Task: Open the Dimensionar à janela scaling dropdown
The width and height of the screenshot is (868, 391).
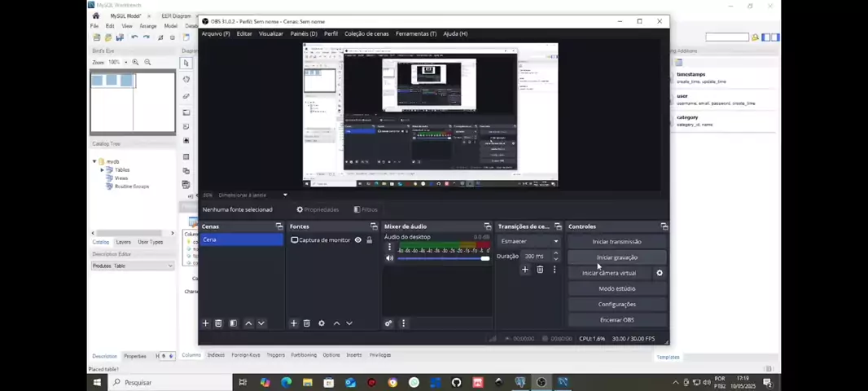Action: click(x=284, y=195)
